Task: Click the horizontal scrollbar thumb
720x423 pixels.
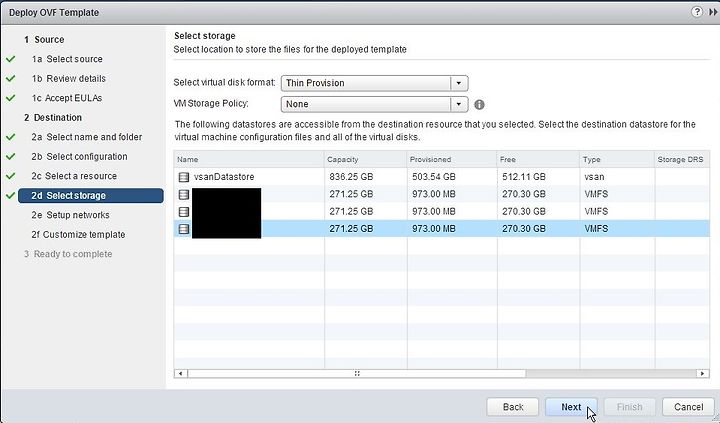Action: pyautogui.click(x=357, y=373)
